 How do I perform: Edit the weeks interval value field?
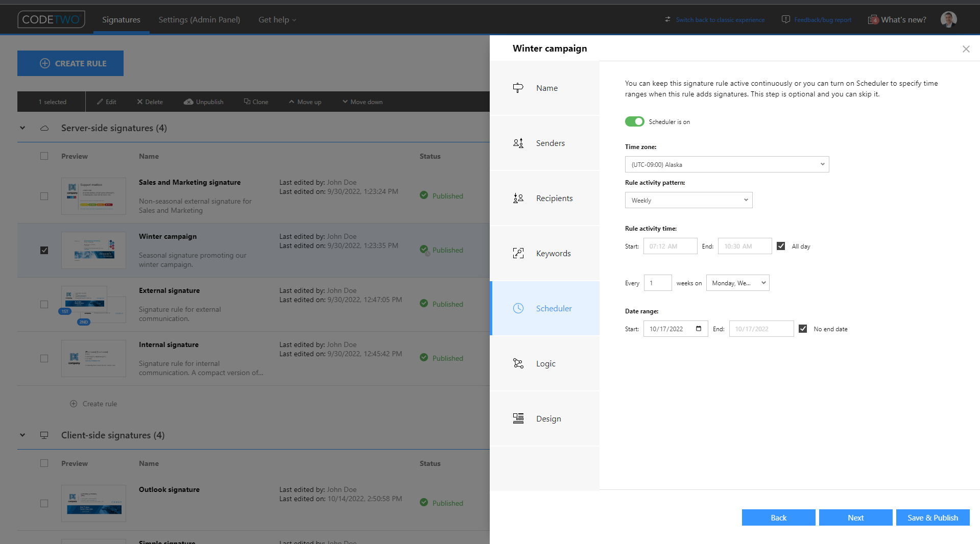point(658,283)
